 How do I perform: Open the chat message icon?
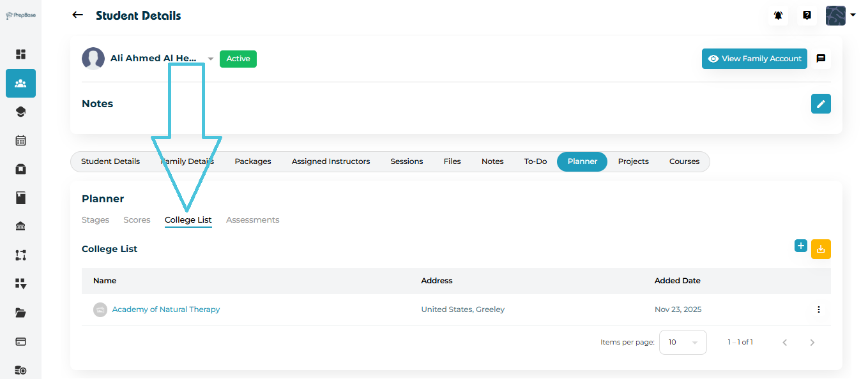click(821, 59)
